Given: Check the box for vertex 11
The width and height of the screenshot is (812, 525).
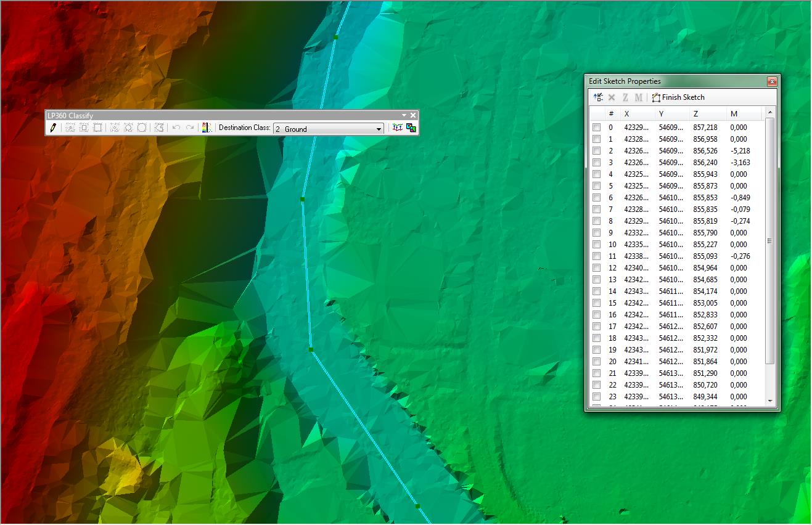Looking at the screenshot, I should tap(596, 256).
